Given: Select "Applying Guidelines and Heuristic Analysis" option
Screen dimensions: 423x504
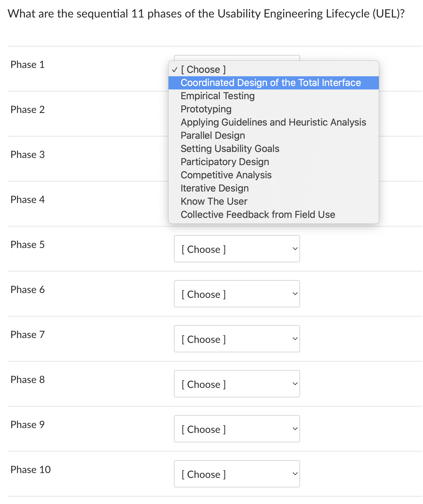Looking at the screenshot, I should click(x=273, y=122).
